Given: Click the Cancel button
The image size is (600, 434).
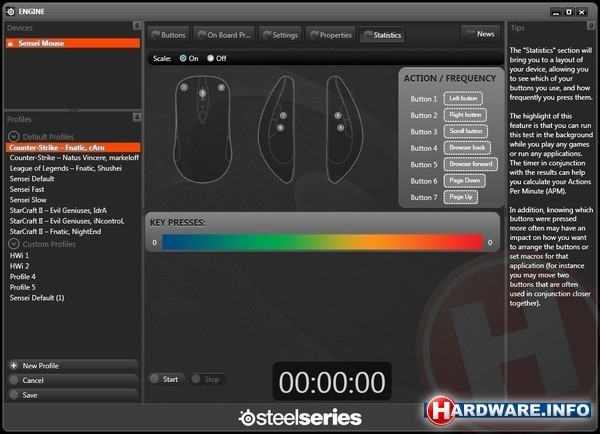Looking at the screenshot, I should click(x=73, y=380).
